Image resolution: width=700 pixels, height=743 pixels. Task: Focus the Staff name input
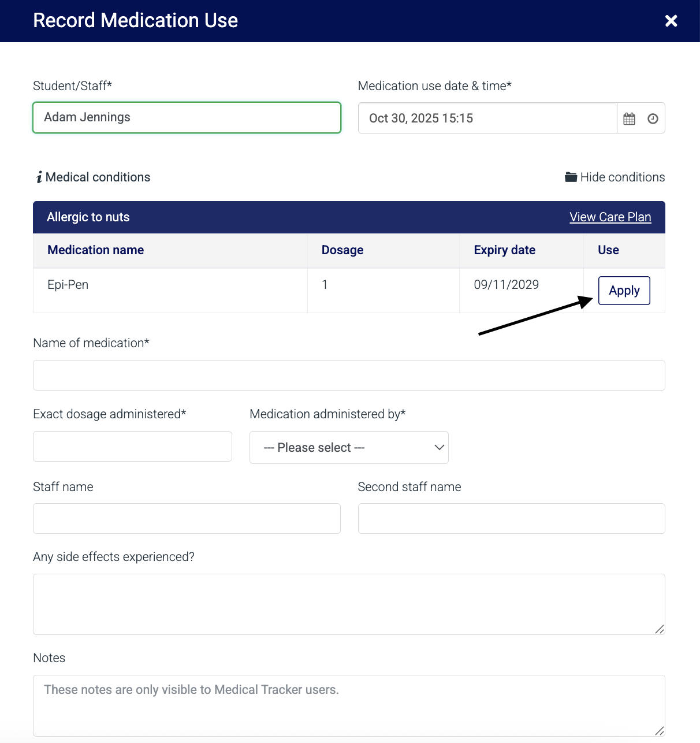187,519
